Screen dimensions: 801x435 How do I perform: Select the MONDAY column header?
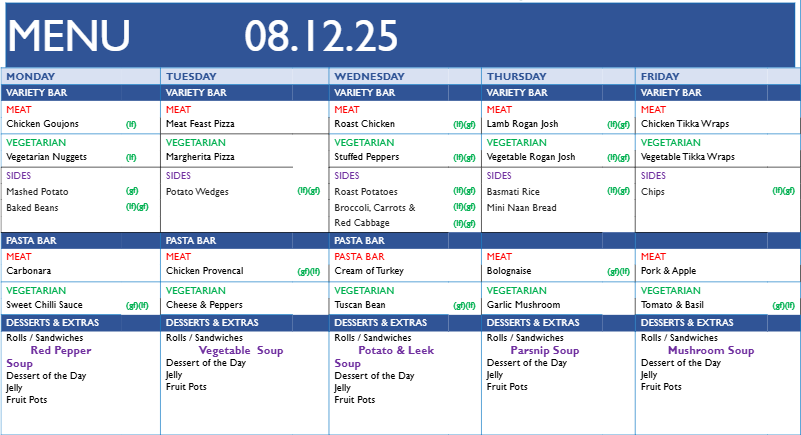tap(31, 76)
